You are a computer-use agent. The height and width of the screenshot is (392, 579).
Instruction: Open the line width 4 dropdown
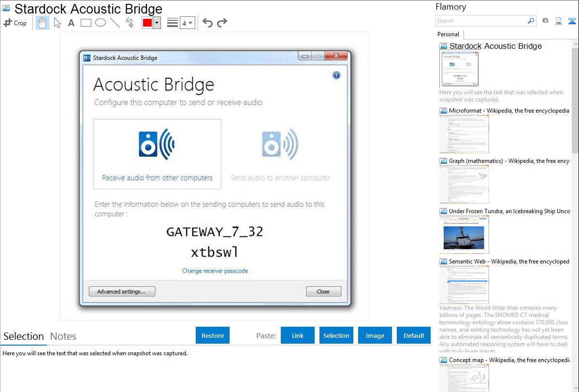tap(188, 23)
